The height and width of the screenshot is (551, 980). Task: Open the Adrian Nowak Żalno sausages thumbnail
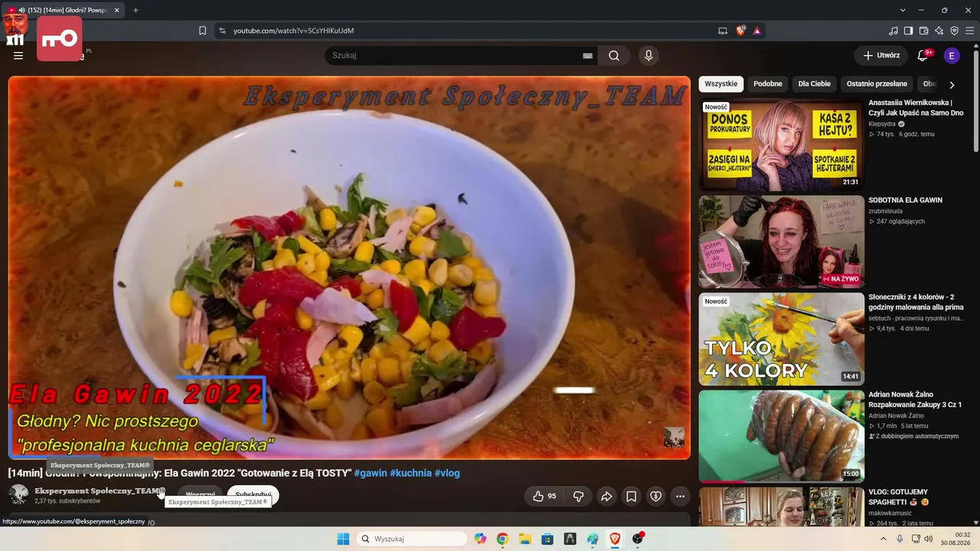point(781,436)
